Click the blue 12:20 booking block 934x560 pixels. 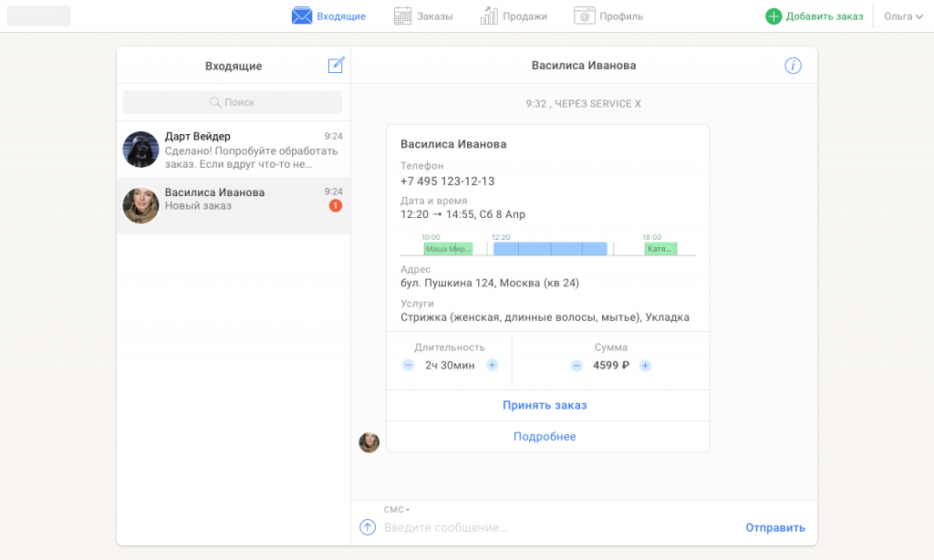[550, 248]
